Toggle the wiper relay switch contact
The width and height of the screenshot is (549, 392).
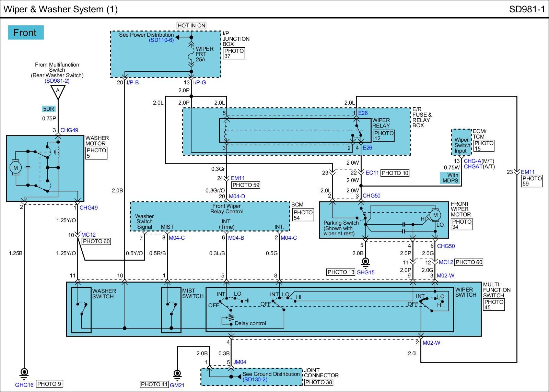coord(358,131)
